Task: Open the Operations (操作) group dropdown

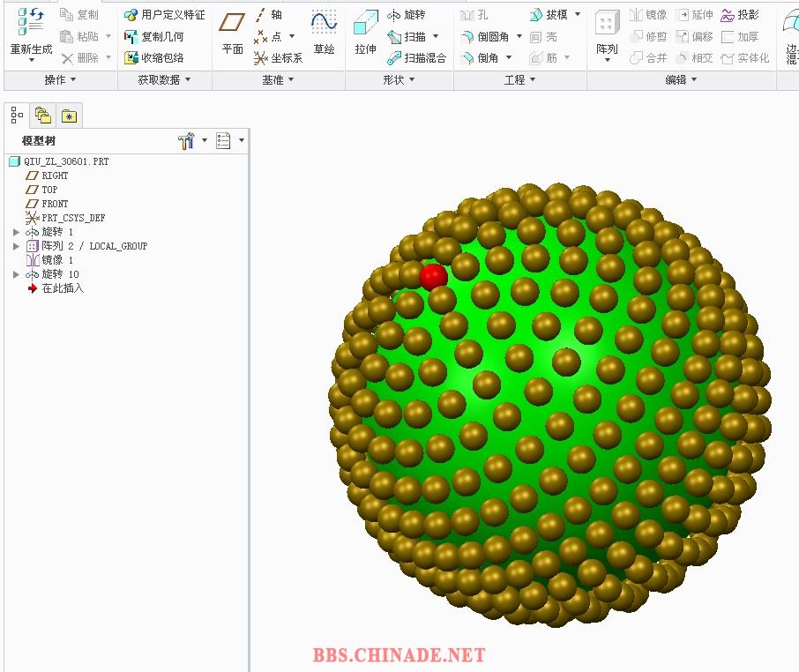Action: (x=61, y=80)
